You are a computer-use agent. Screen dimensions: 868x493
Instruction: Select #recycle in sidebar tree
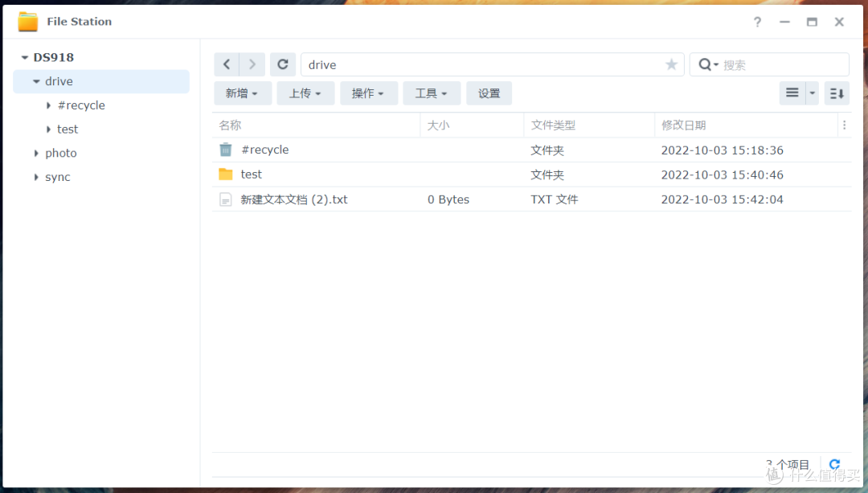click(x=81, y=105)
